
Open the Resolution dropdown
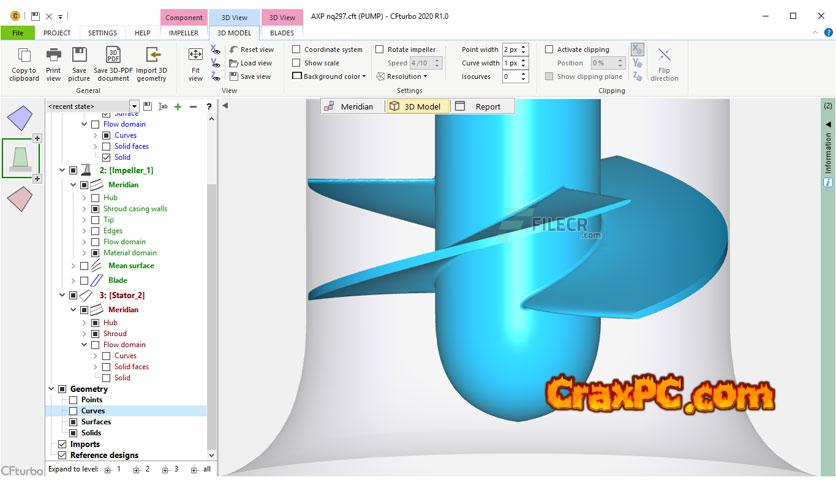402,76
